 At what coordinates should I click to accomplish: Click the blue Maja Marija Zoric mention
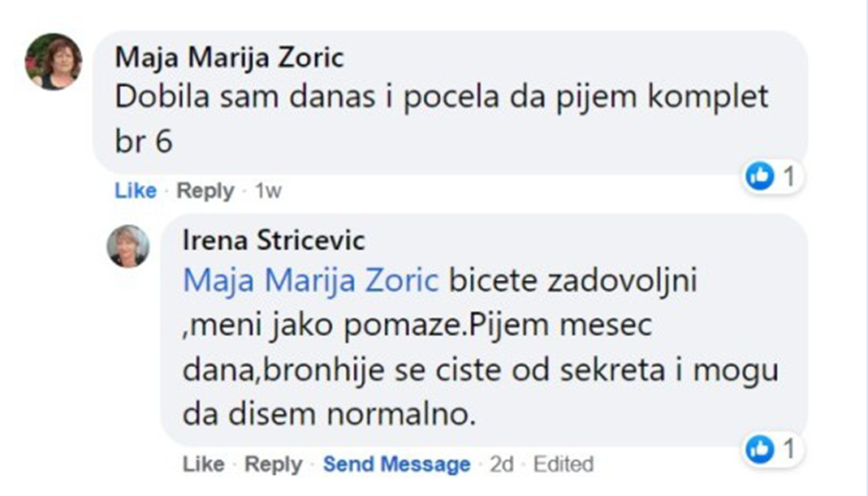311,281
